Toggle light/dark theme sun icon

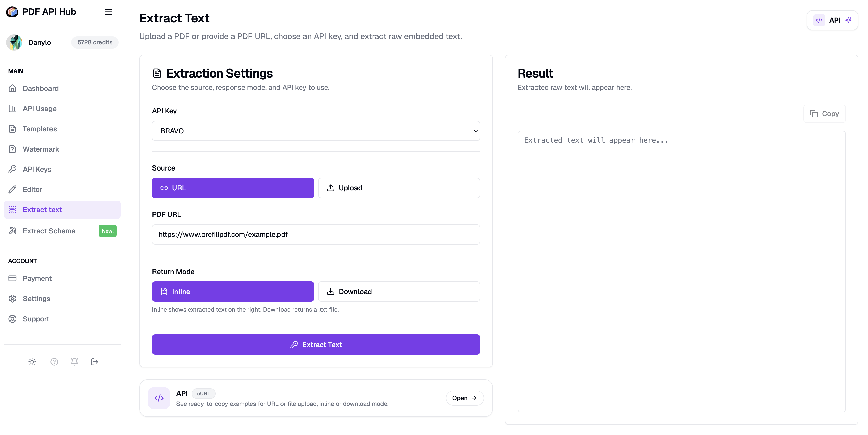click(x=32, y=362)
